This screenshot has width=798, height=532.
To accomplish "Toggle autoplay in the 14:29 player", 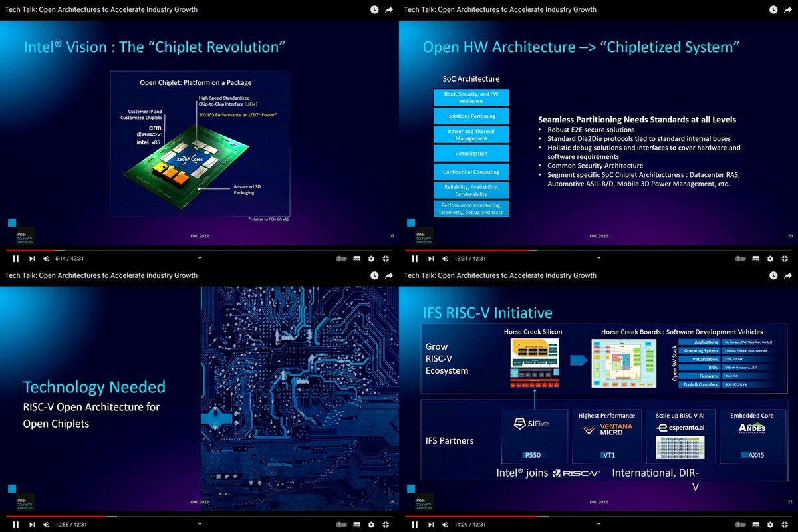I will tap(741, 524).
